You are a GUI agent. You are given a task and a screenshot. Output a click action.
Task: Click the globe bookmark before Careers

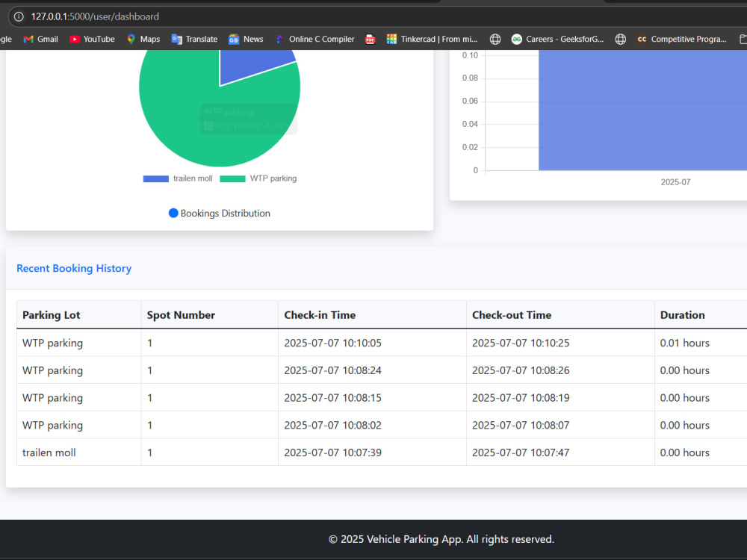tap(495, 39)
